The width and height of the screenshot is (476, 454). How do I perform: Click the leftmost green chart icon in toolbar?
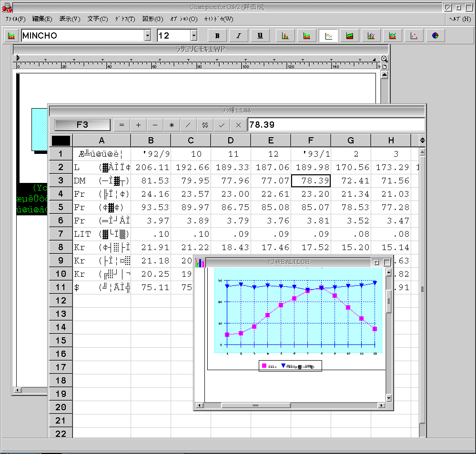[x=11, y=36]
